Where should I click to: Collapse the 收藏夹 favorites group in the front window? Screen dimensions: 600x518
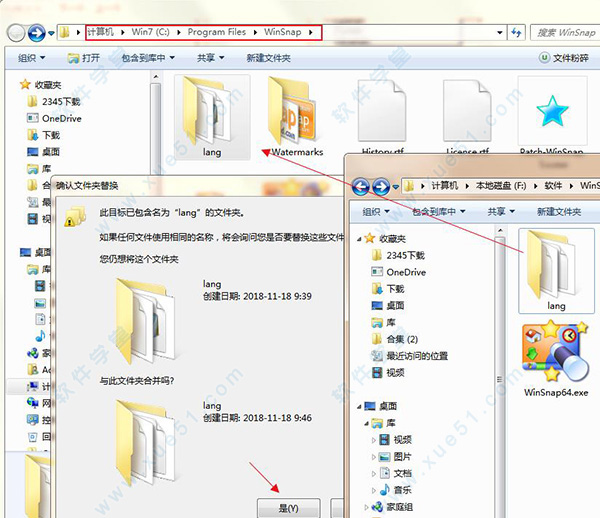[x=362, y=239]
